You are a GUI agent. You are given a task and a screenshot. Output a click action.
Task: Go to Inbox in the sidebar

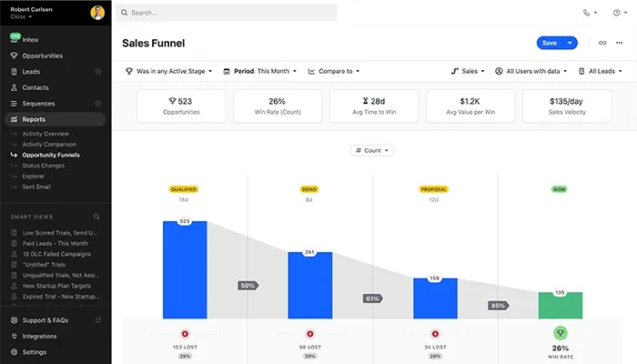click(30, 40)
